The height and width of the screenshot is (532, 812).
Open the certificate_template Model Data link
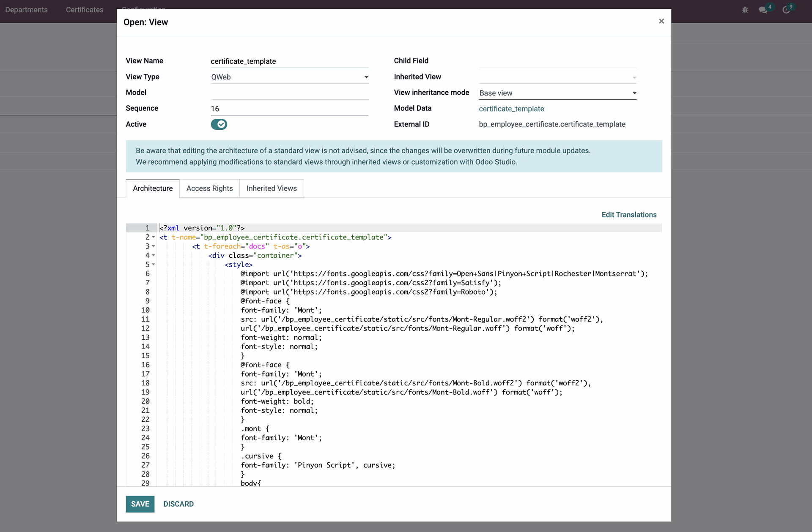click(511, 109)
